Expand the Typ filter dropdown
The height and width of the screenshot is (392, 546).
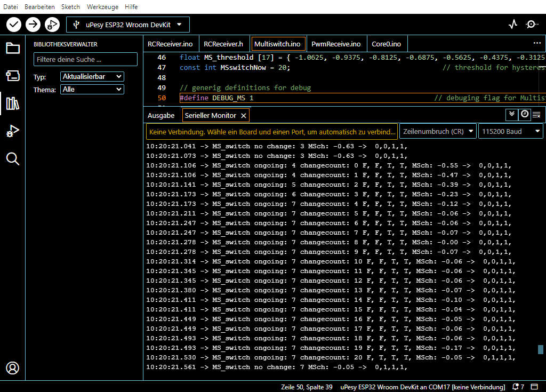(92, 76)
